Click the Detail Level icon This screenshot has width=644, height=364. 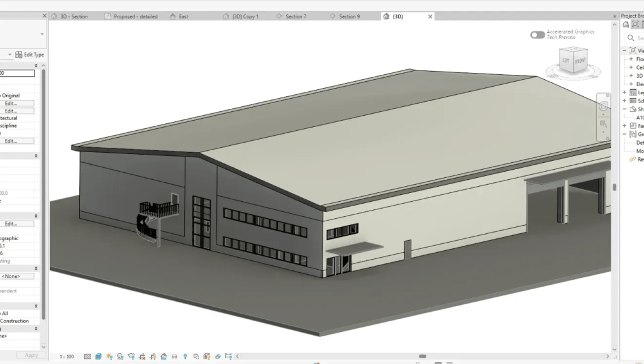point(87,356)
